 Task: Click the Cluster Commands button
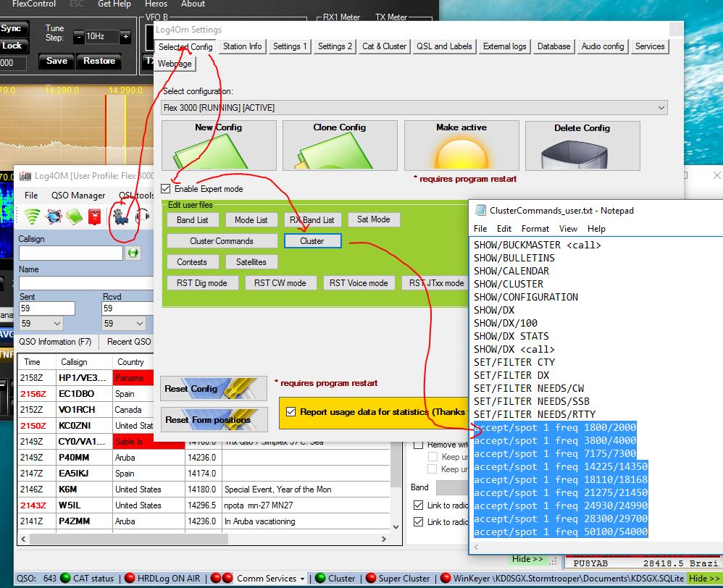pos(222,241)
